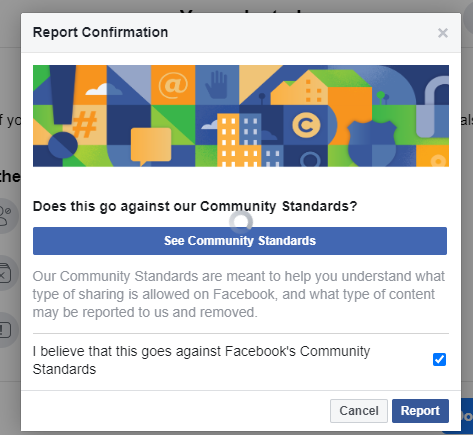Click the Report Confirmation title text

[x=100, y=32]
